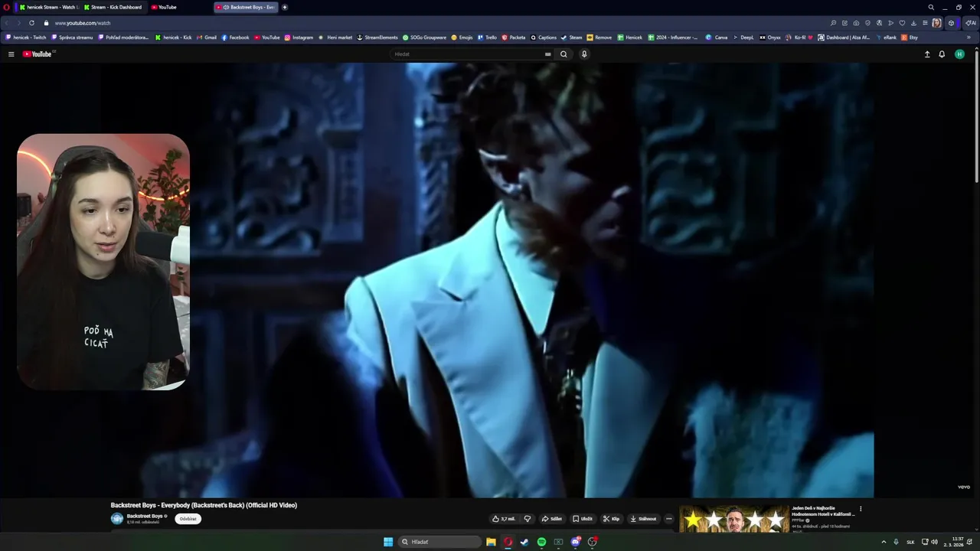Open Opera Easy Setup sliders icon
Screen dimensions: 980x551
[925, 23]
